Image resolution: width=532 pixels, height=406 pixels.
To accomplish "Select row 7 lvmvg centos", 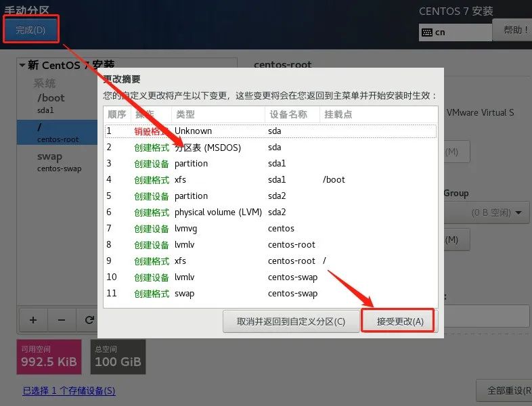I will (271, 229).
